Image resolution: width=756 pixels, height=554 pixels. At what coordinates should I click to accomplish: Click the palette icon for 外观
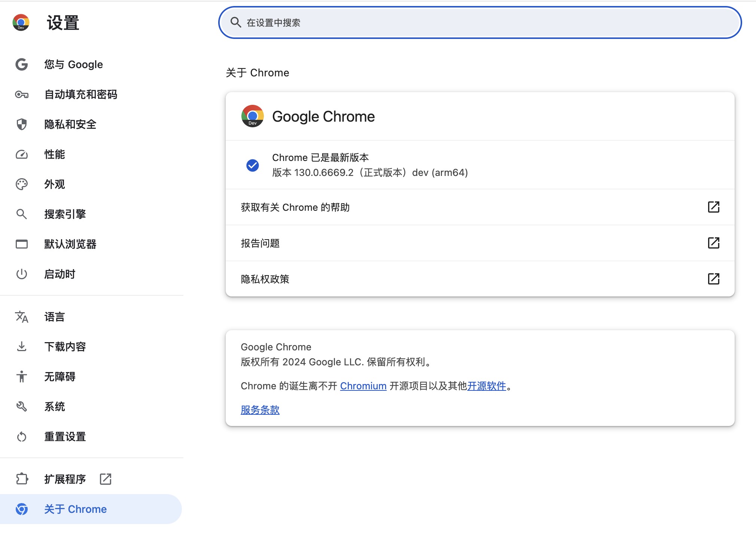point(22,184)
